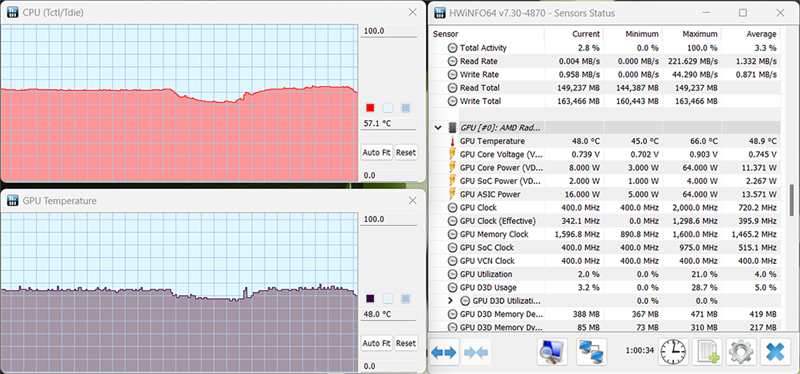800x374 pixels.
Task: Collapse the GPU [#0]: AMD Rad... group
Action: point(438,128)
